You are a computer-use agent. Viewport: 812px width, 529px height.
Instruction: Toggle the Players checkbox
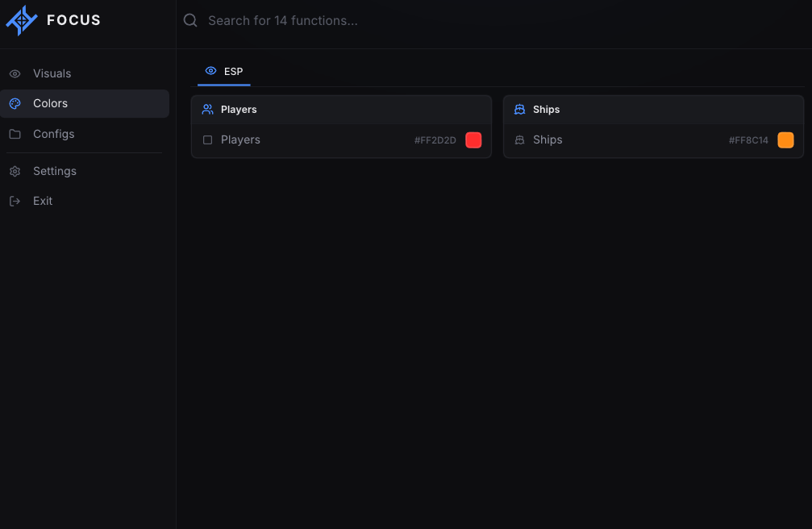click(x=208, y=140)
